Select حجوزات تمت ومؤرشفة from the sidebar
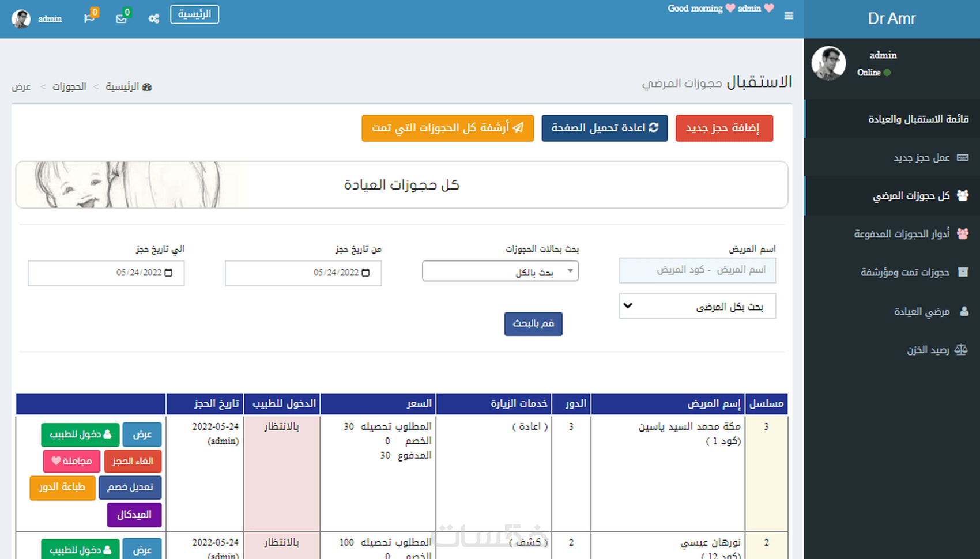The image size is (980, 559). [x=905, y=272]
